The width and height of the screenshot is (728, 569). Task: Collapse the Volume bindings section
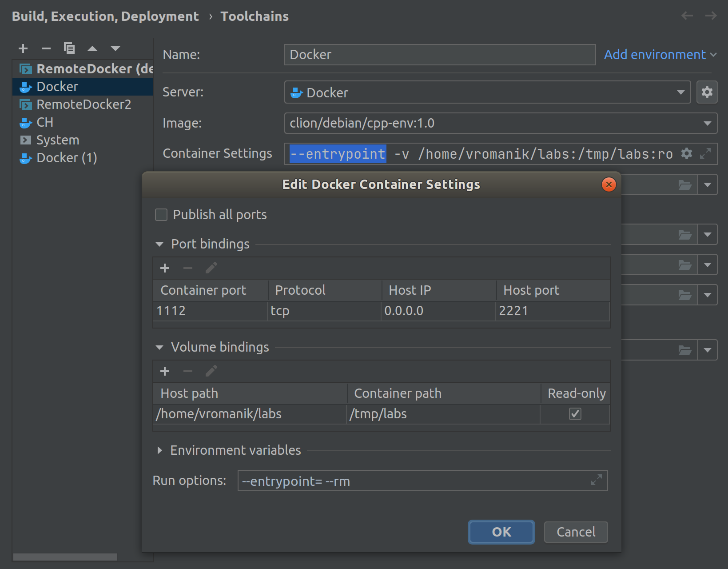tap(159, 348)
